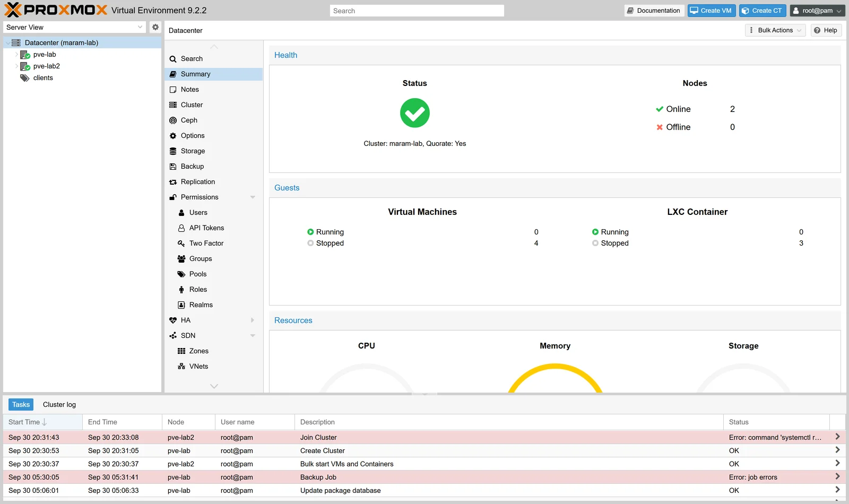Click the Search magnifier icon in sidebar
849x504 pixels.
(x=173, y=59)
